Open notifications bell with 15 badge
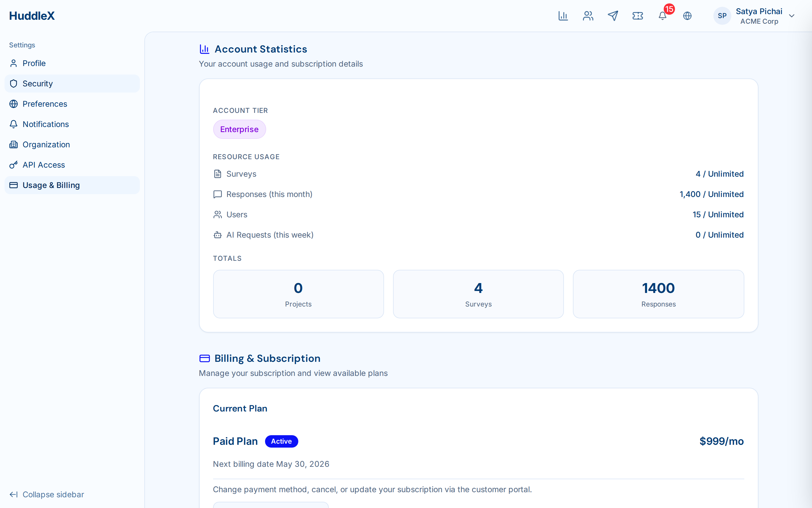This screenshot has width=812, height=508. 663,16
